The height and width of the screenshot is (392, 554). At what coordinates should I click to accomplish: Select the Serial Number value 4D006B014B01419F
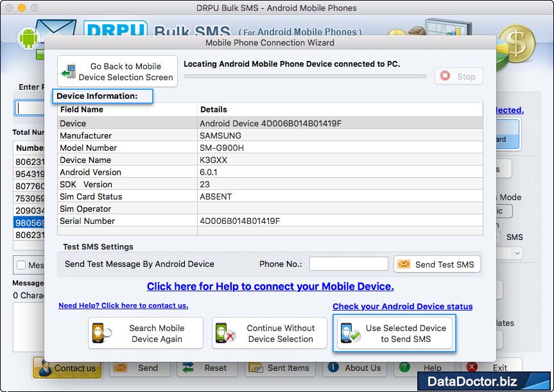coord(239,221)
